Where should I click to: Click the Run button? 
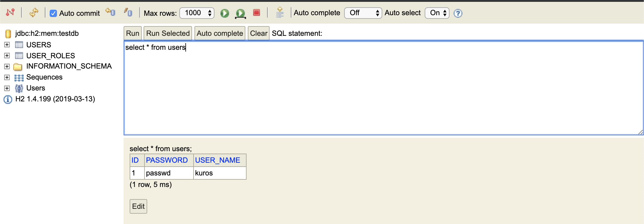pos(133,33)
